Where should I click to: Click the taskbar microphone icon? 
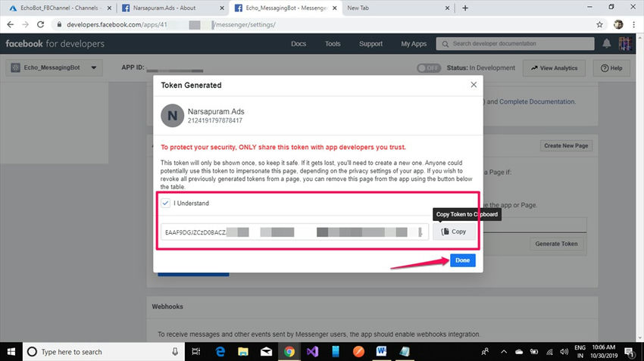tap(175, 352)
